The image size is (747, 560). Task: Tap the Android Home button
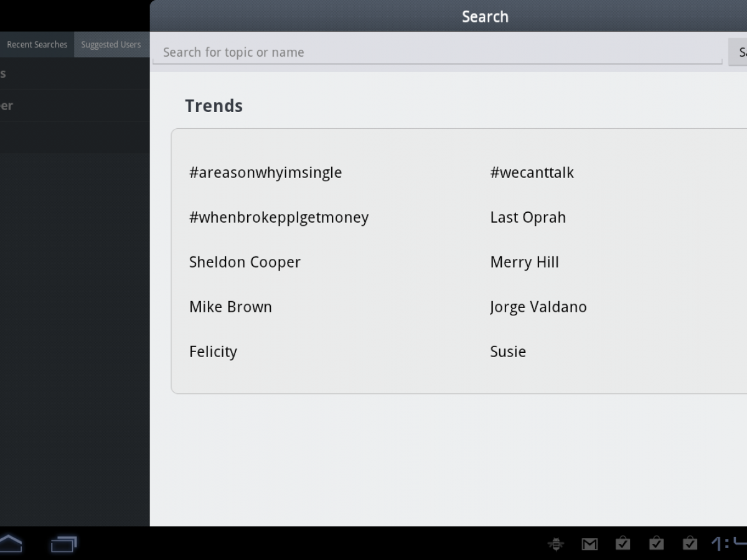[x=11, y=544]
